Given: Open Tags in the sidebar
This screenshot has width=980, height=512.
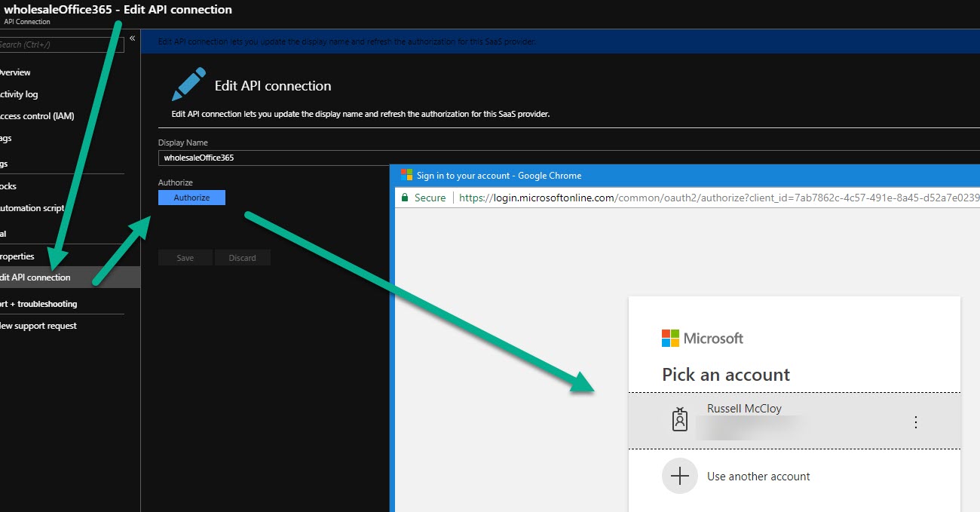Looking at the screenshot, I should pos(6,138).
